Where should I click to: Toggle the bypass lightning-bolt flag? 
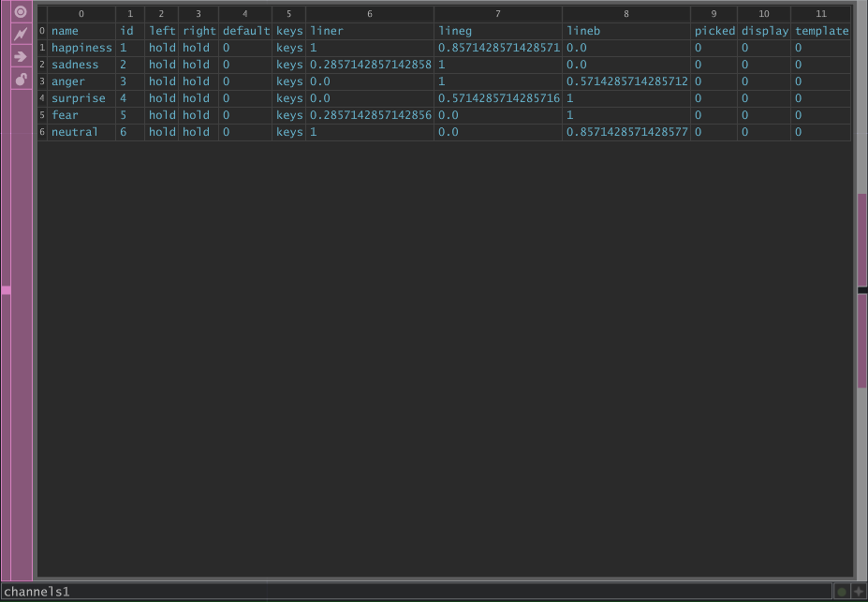(21, 35)
